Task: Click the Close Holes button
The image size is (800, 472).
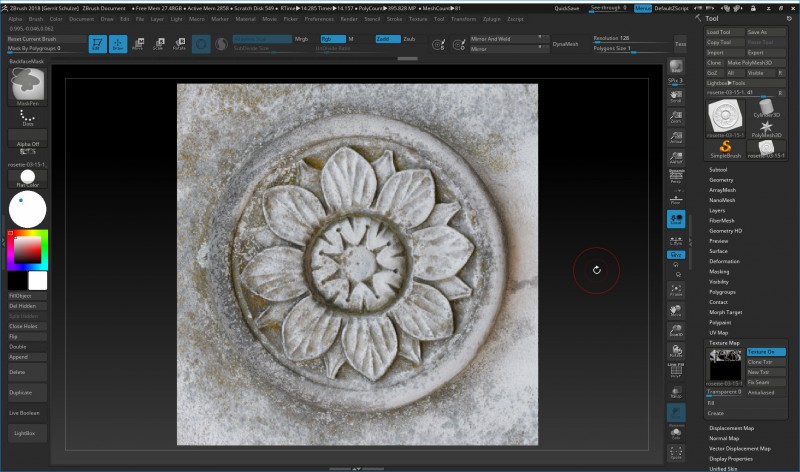Action: [x=28, y=327]
